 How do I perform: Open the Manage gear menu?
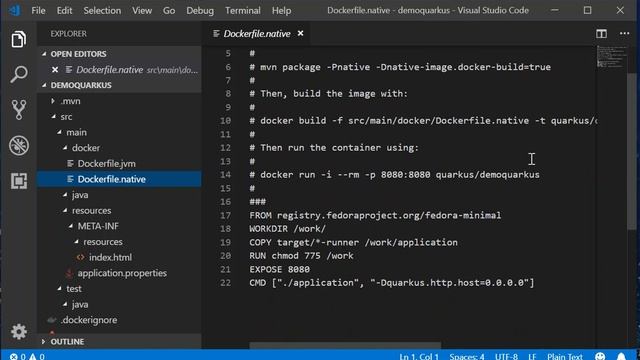tap(19, 331)
